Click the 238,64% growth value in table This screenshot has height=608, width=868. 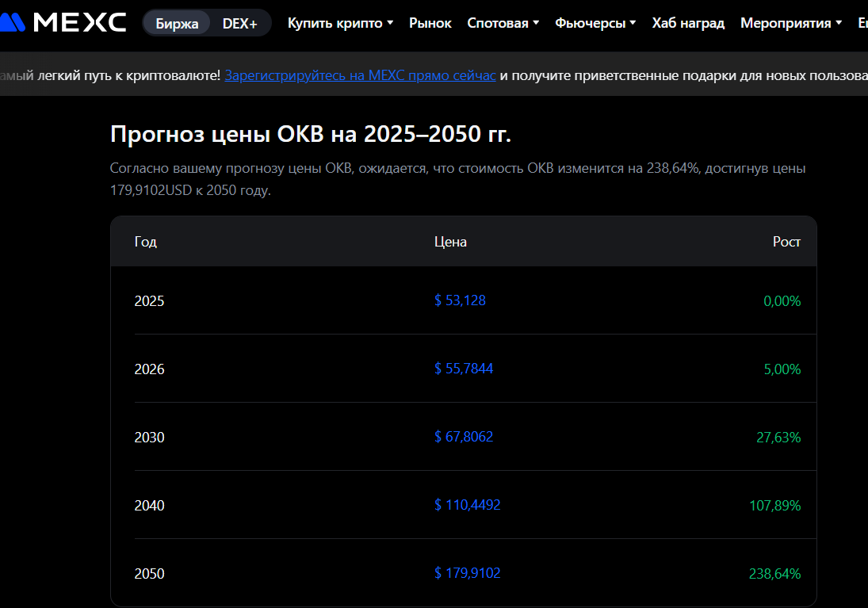(775, 573)
